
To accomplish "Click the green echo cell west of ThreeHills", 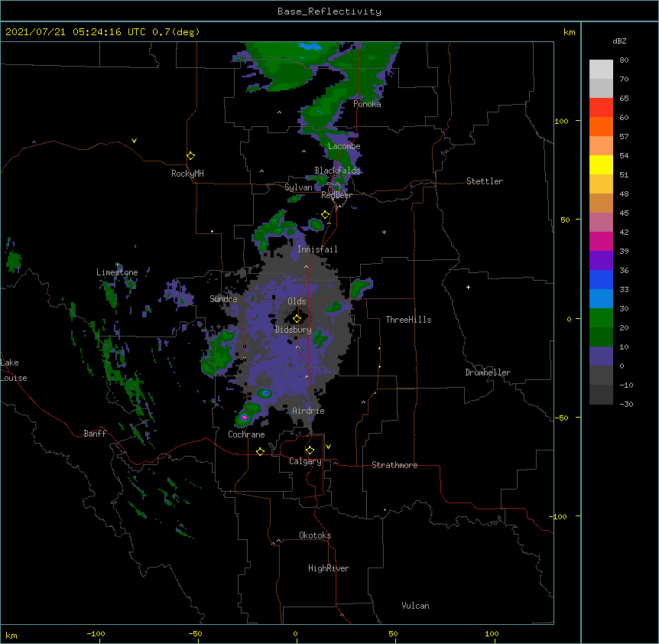I will (361, 288).
